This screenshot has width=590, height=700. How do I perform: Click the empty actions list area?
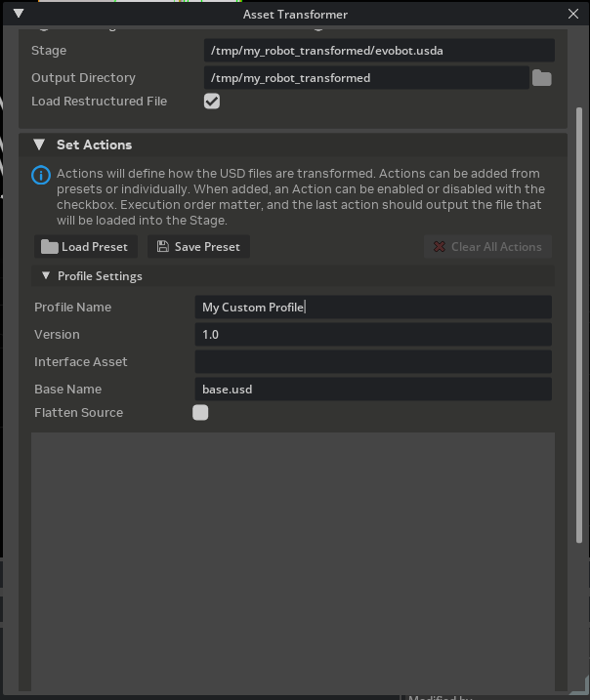[x=293, y=556]
